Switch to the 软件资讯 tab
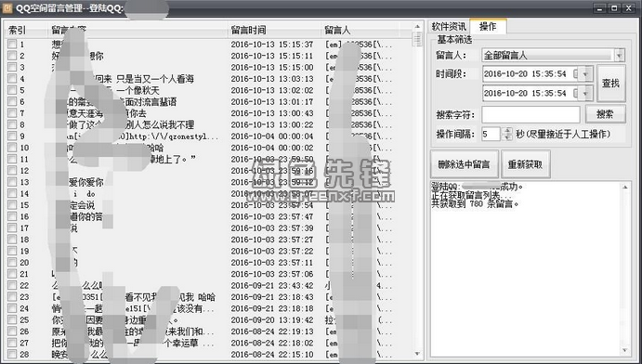Screen dimensions: 642x364 449,27
